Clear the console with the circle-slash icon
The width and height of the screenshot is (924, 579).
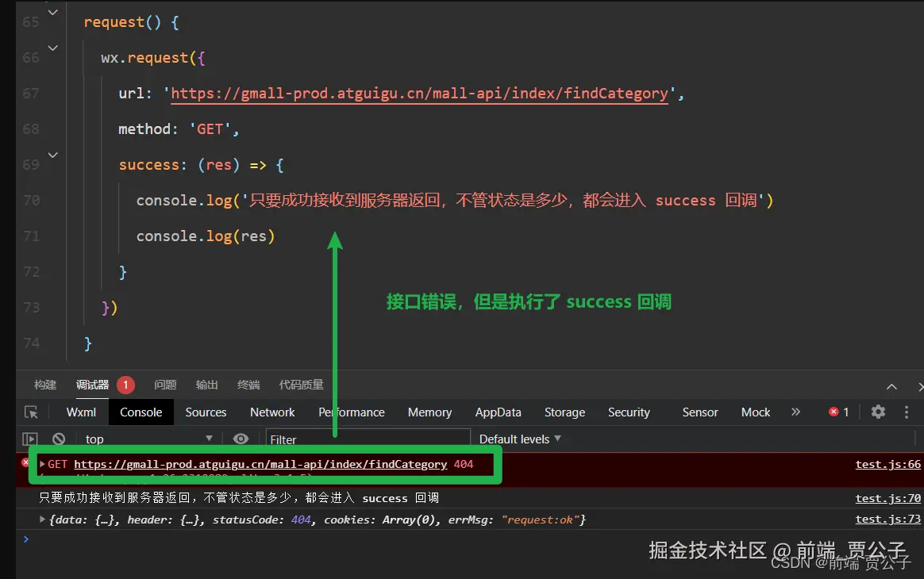[x=58, y=438]
